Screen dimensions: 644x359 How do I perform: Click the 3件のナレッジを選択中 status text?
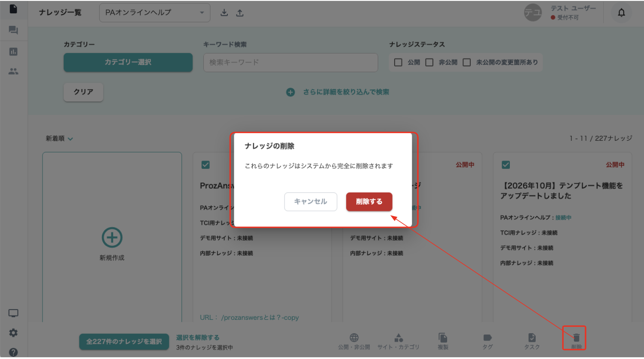(x=205, y=347)
